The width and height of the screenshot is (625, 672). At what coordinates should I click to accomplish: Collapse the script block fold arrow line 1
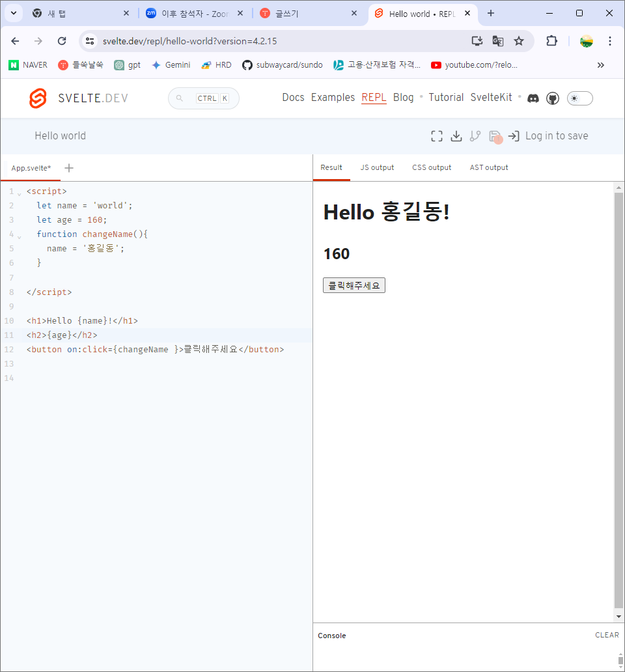pyautogui.click(x=20, y=194)
